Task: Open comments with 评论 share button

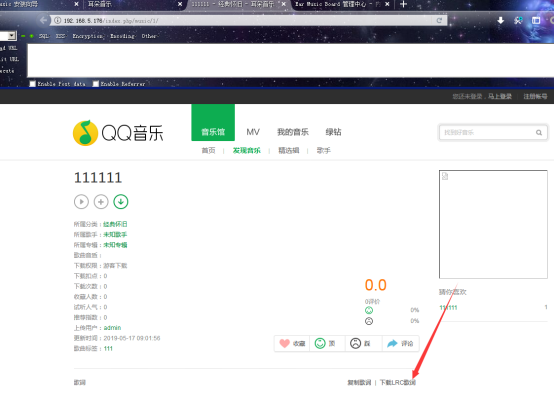Action: click(x=401, y=344)
